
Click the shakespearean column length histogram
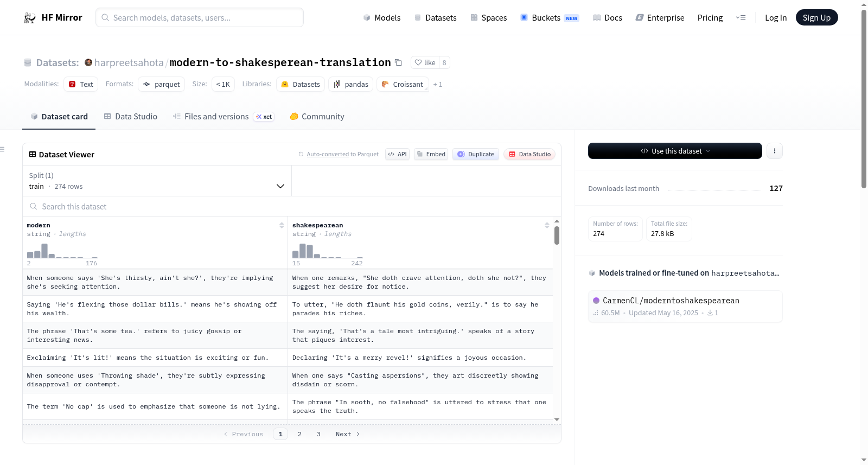point(328,251)
